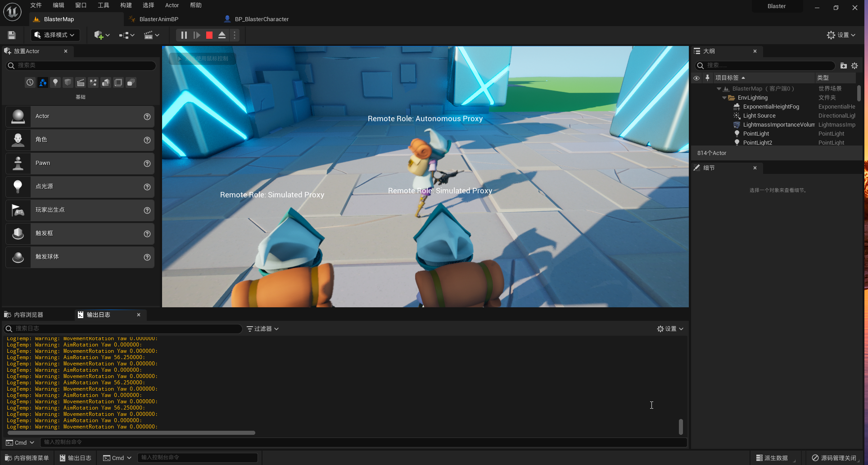This screenshot has width=868, height=465.
Task: Pause the play session
Action: tap(184, 35)
